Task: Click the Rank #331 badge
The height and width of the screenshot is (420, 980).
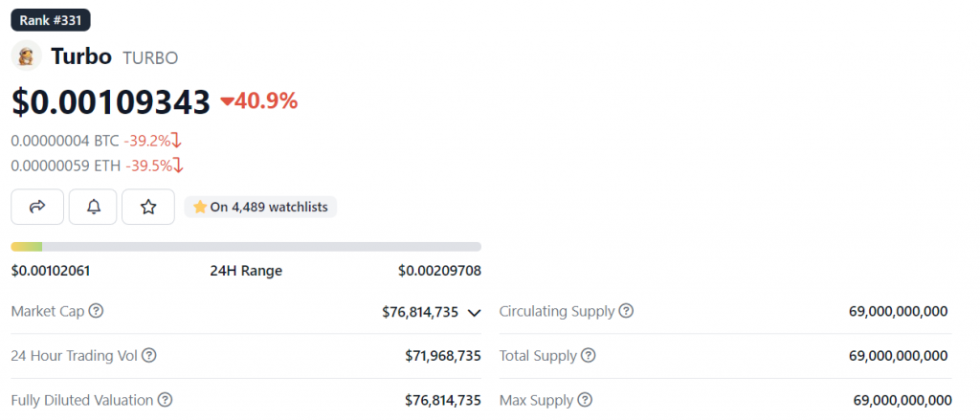Action: pyautogui.click(x=50, y=19)
